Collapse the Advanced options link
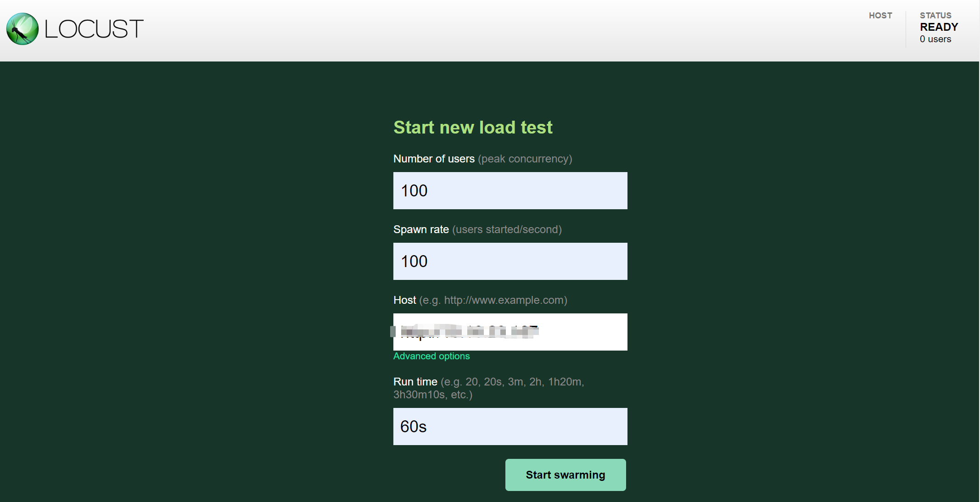980x502 pixels. click(431, 356)
